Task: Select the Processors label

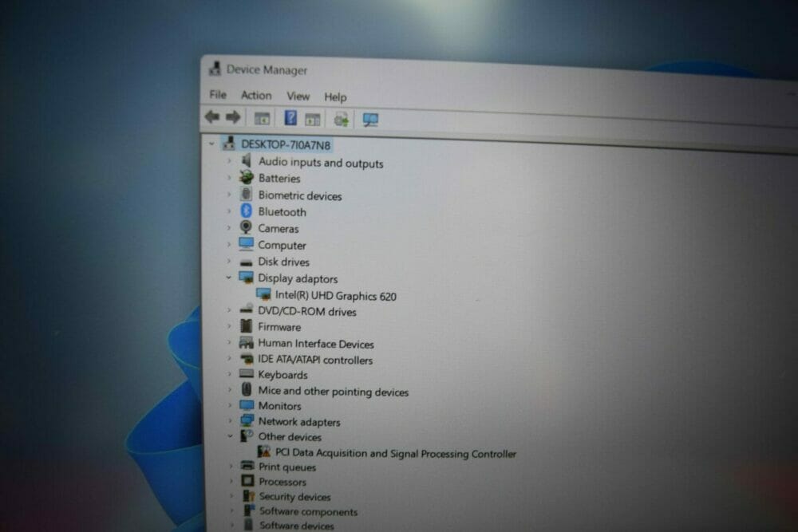Action: [283, 482]
